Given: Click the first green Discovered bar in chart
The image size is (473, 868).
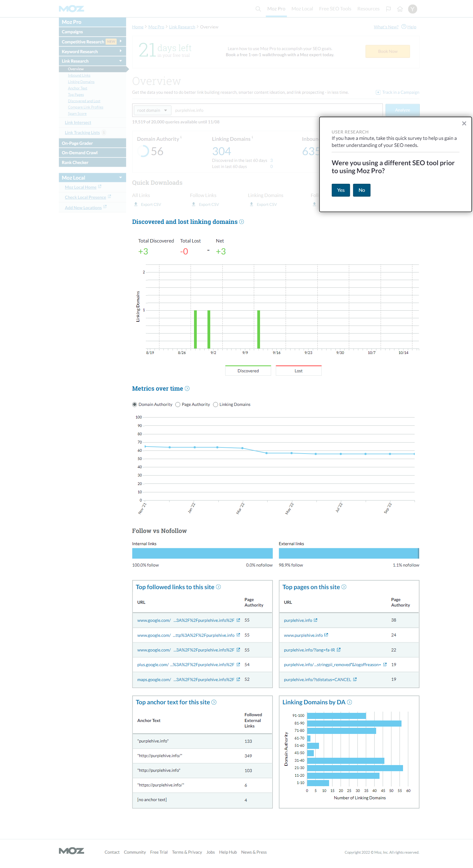Looking at the screenshot, I should click(x=196, y=329).
